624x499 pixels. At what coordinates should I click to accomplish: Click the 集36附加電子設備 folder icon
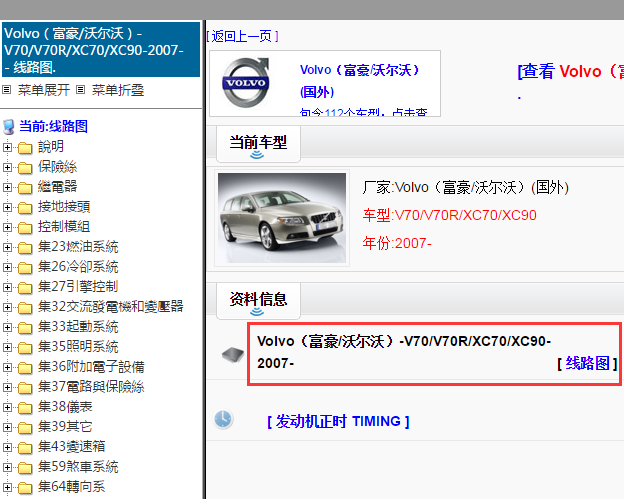(25, 367)
